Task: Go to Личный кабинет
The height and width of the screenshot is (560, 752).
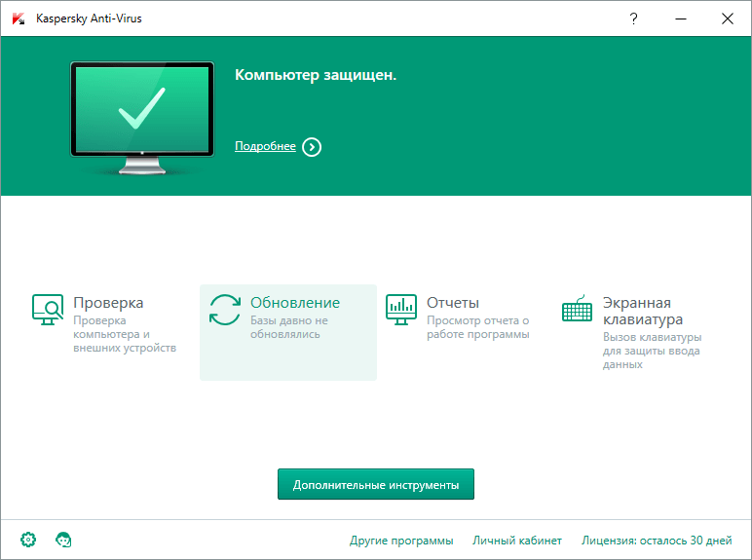Action: coord(517,541)
